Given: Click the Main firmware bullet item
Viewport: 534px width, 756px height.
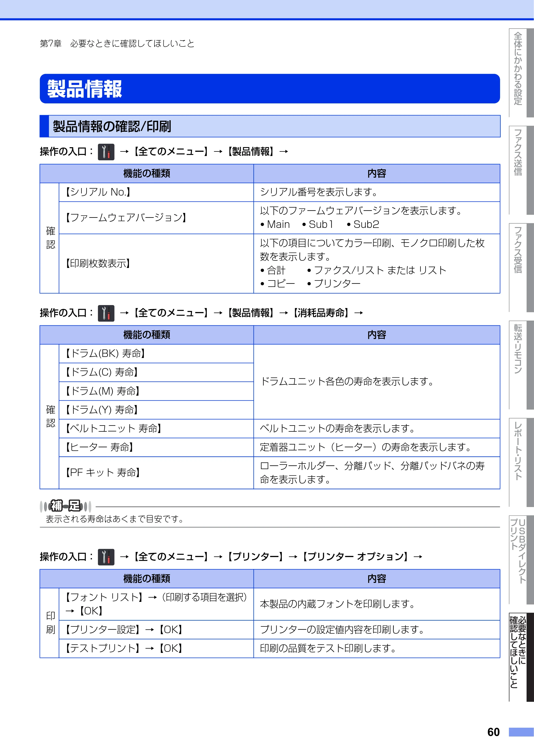Looking at the screenshot, I should tap(275, 225).
